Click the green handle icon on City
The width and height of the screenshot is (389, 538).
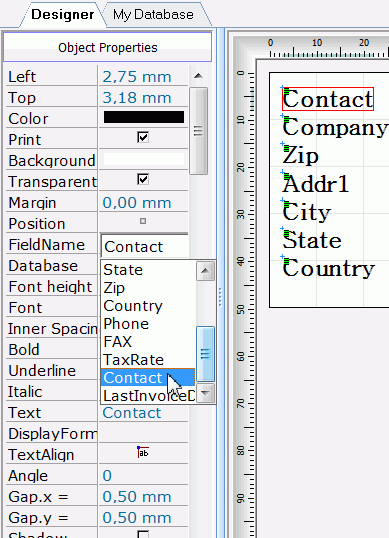coord(287,204)
